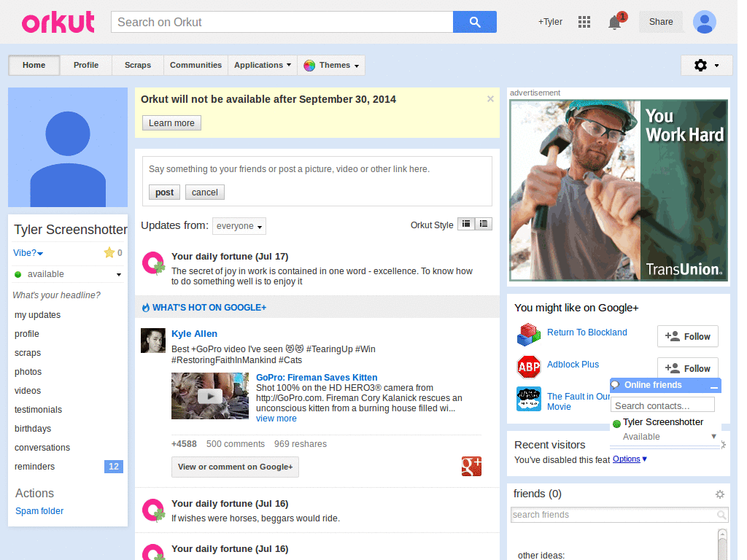Image resolution: width=747 pixels, height=560 pixels.
Task: Open the Vibe dropdown
Action: [28, 253]
